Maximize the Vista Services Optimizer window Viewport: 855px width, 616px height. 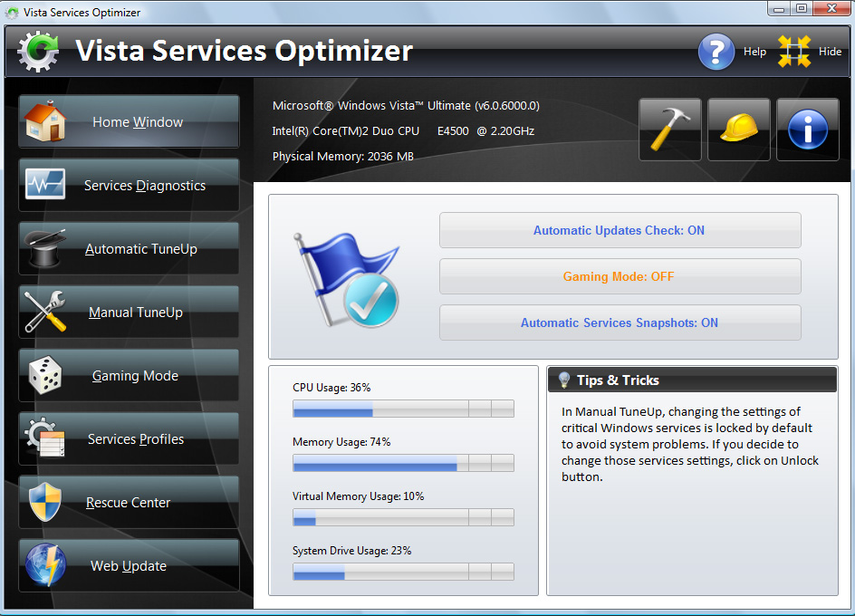click(801, 8)
